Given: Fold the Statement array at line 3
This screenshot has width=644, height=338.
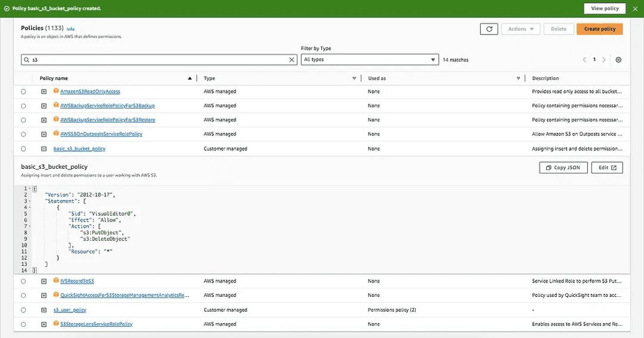Looking at the screenshot, I should click(30, 201).
